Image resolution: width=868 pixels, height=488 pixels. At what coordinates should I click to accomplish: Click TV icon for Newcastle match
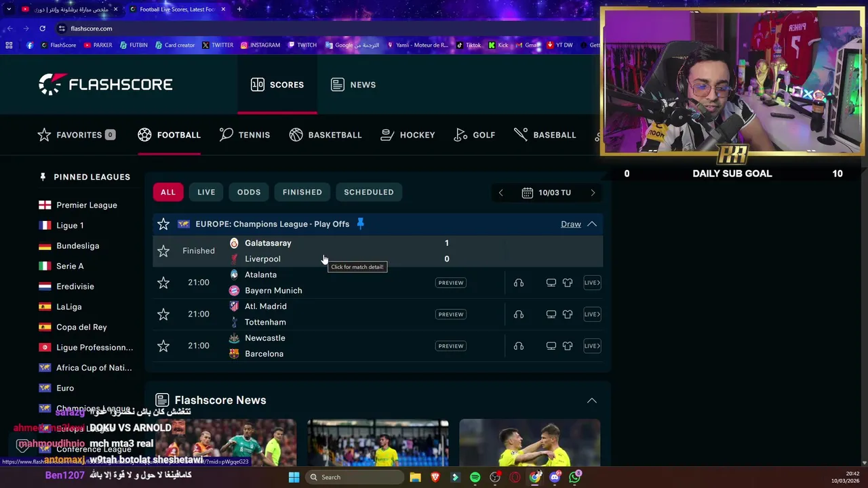coord(551,346)
